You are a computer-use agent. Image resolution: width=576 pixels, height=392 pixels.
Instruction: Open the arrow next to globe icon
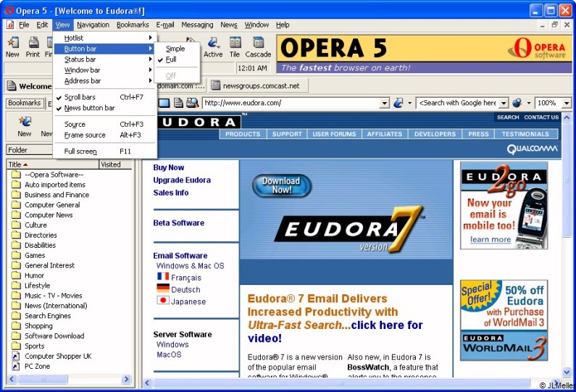(529, 103)
